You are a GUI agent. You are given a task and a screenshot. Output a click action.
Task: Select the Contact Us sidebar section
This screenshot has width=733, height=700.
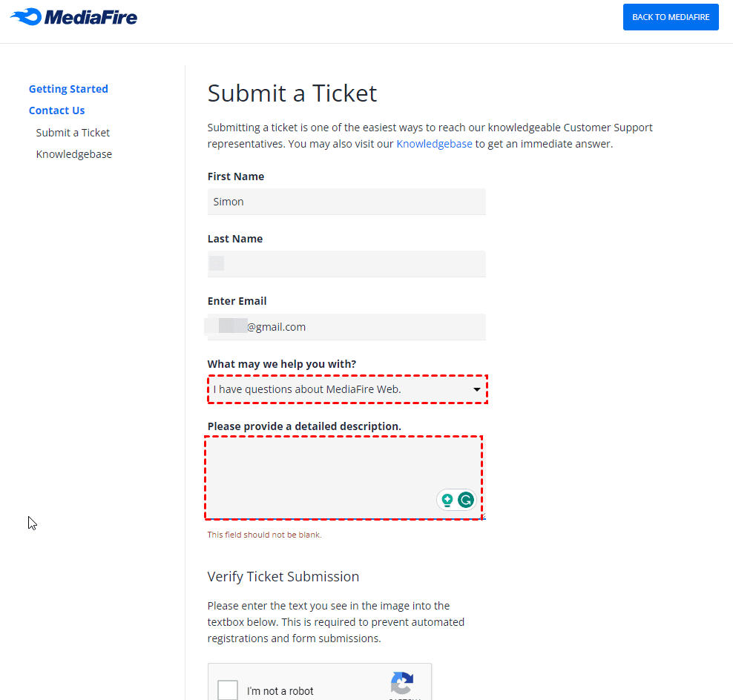[56, 110]
